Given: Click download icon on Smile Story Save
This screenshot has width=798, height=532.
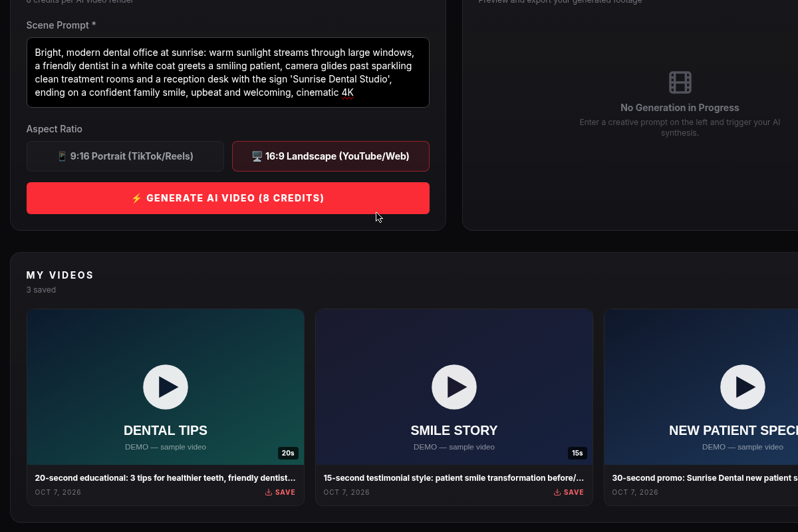Looking at the screenshot, I should point(557,492).
